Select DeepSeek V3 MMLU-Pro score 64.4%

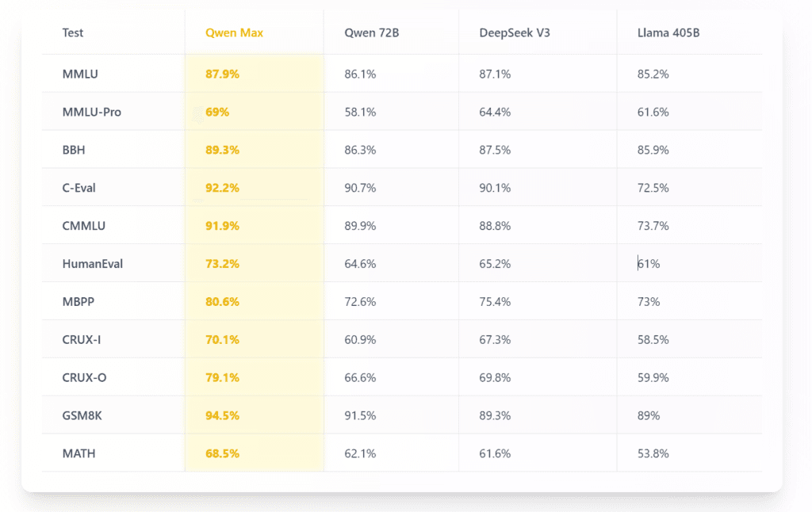pos(495,112)
